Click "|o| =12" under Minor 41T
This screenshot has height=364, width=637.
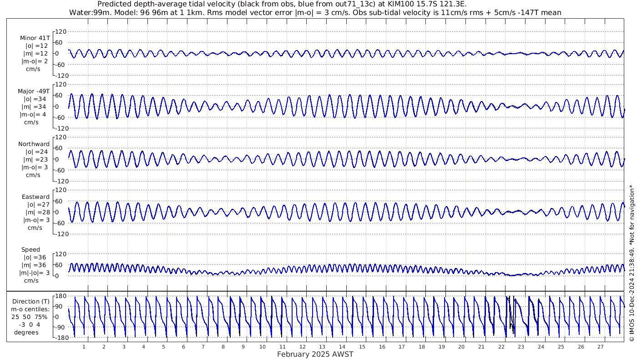point(37,46)
